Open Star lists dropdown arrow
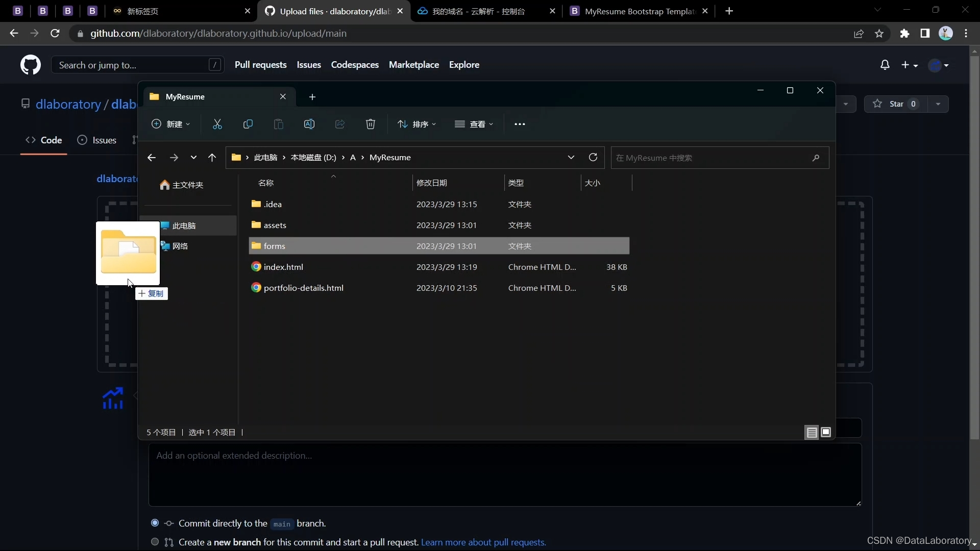Screen dimensions: 980x551 pyautogui.click(x=938, y=104)
